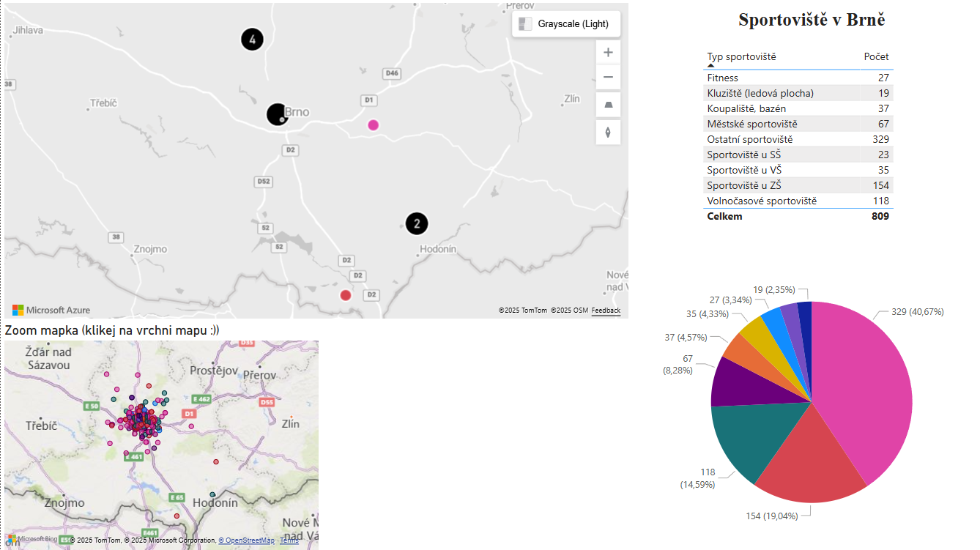Open the Terms link in the bottom map

[289, 540]
